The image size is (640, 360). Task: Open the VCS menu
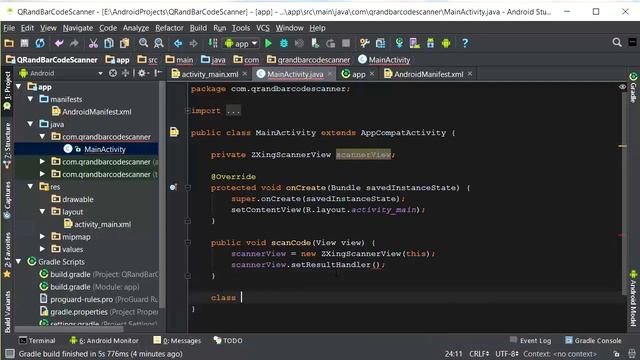tap(263, 28)
